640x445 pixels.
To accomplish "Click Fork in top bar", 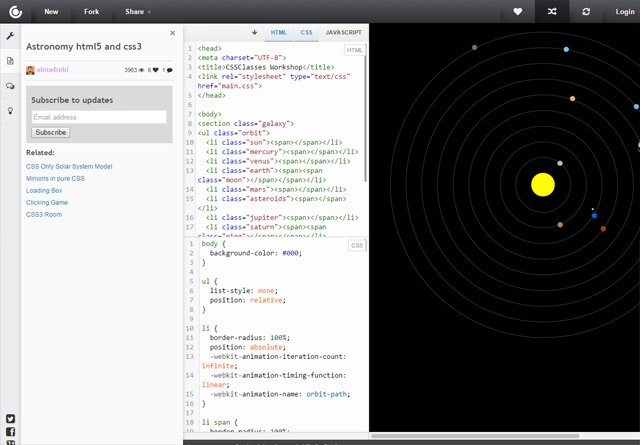I will [x=91, y=12].
